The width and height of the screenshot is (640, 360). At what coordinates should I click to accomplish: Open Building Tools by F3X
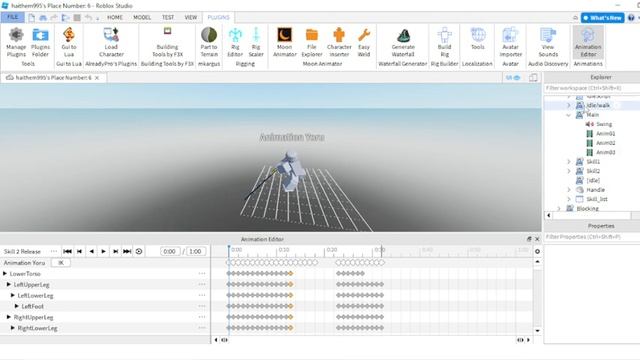pyautogui.click(x=167, y=42)
